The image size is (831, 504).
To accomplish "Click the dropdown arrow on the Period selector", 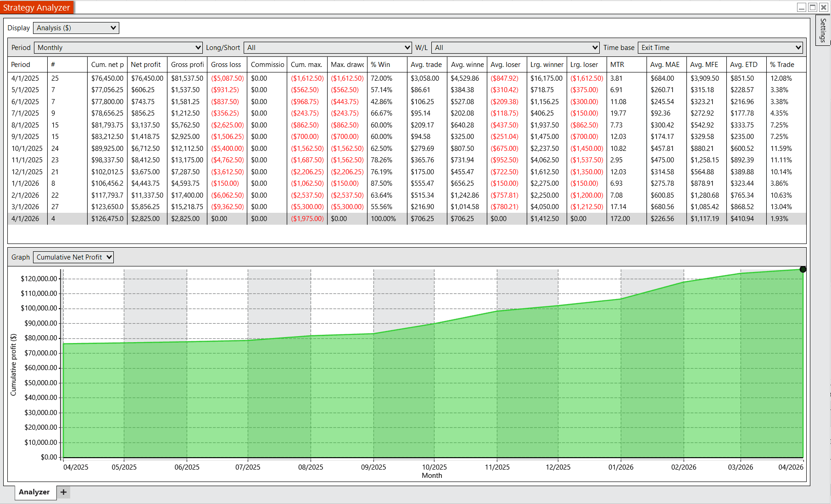I will click(197, 47).
